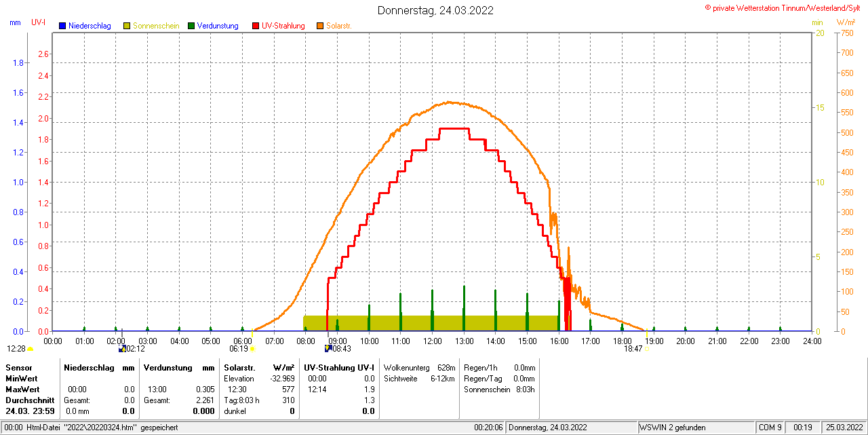
Task: Click the yellow sun icon beside 12:28
Action: point(30,349)
